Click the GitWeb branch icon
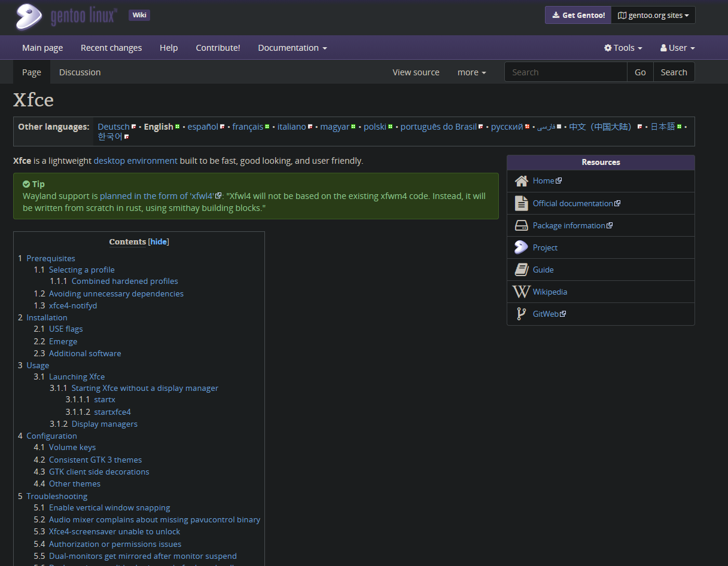Viewport: 728px width, 566px height. [x=521, y=314]
